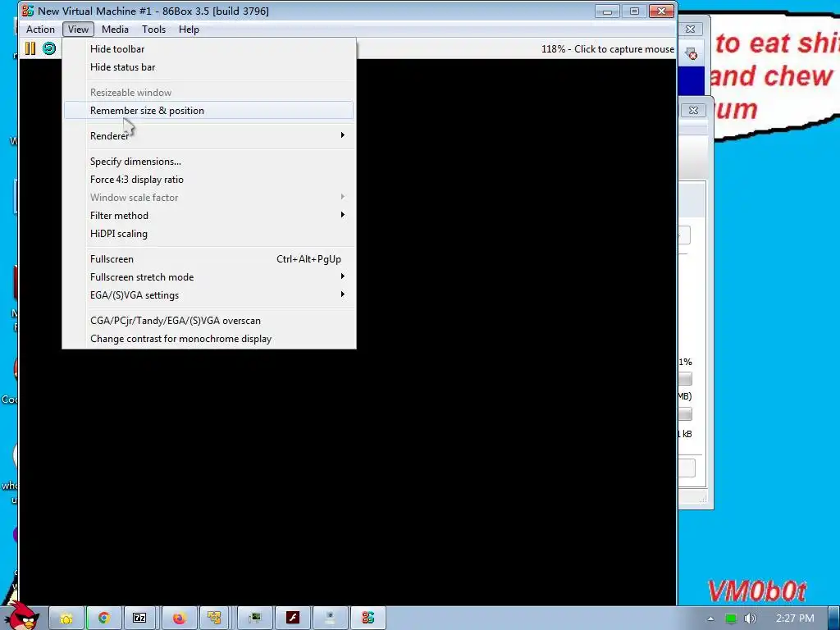Viewport: 840px width, 630px height.
Task: Toggle Change contrast for monochrome display
Action: click(209, 339)
